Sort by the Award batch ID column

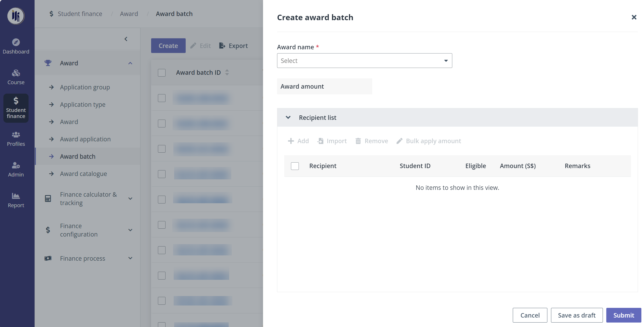[227, 72]
